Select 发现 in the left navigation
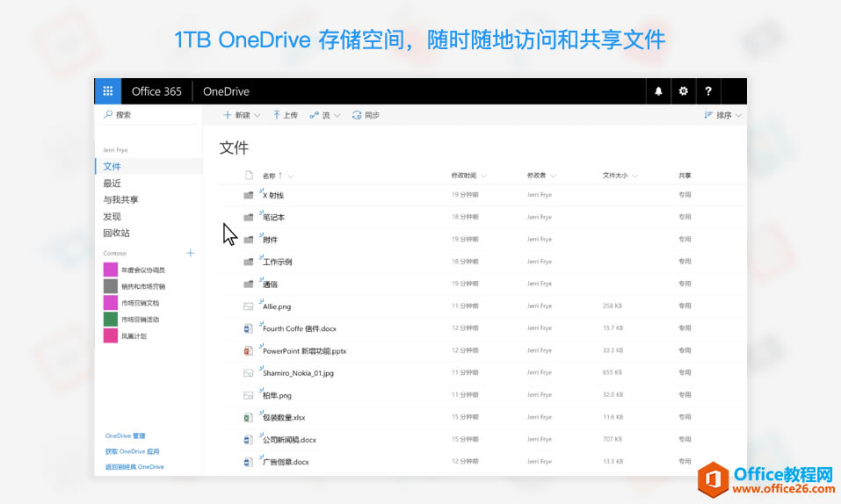Screen dimensions: 841x504 [x=112, y=217]
